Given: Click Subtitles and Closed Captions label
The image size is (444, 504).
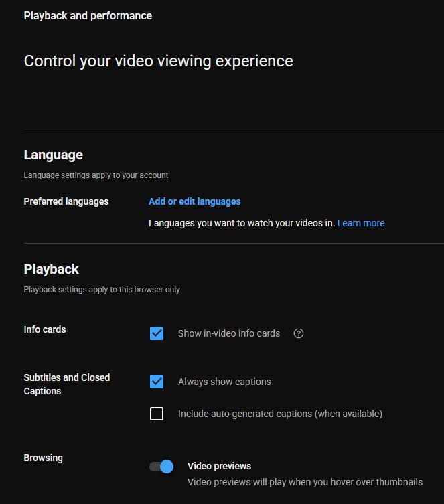Looking at the screenshot, I should click(67, 384).
